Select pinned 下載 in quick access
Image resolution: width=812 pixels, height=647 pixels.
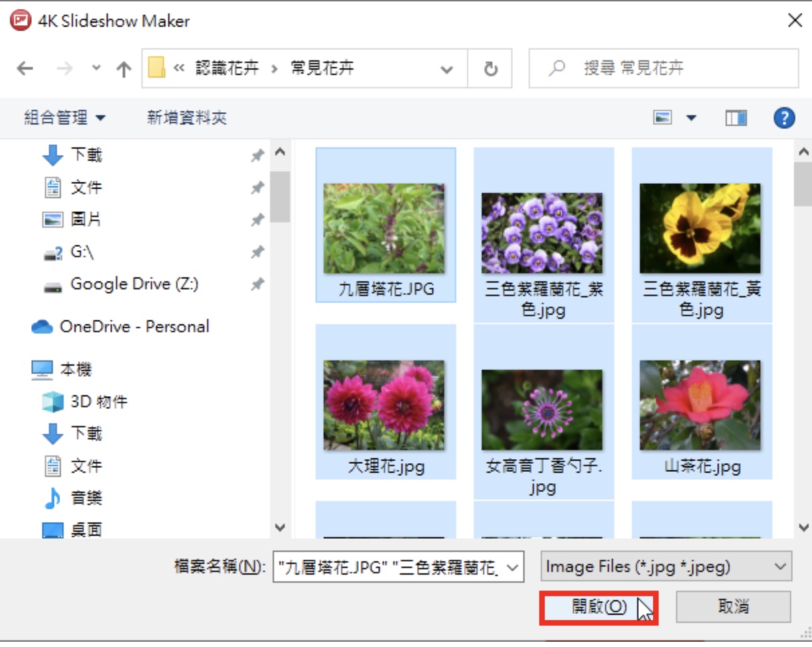86,155
